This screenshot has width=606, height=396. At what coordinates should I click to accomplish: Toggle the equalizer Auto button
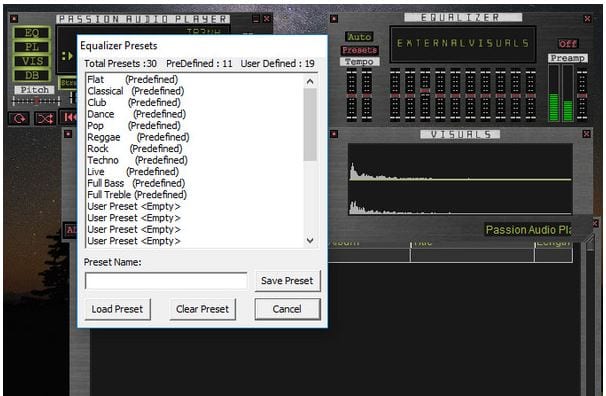pyautogui.click(x=359, y=37)
